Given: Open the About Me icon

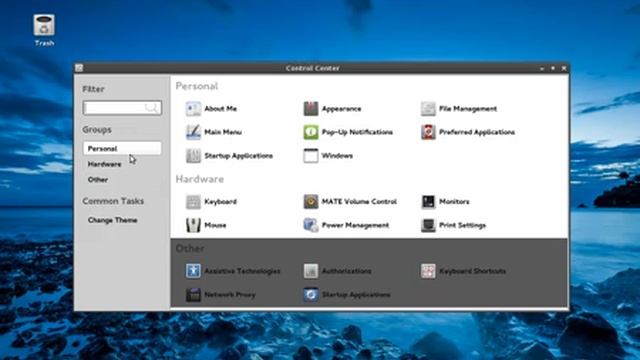Looking at the screenshot, I should (x=193, y=109).
